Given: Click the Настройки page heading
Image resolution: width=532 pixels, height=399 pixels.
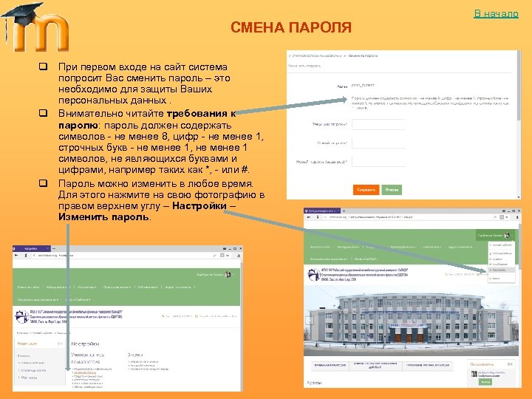Looking at the screenshot, I should [85, 344].
